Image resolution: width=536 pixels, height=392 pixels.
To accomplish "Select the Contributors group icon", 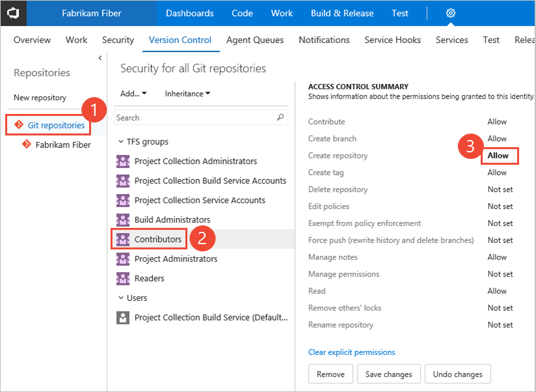I will tap(123, 239).
